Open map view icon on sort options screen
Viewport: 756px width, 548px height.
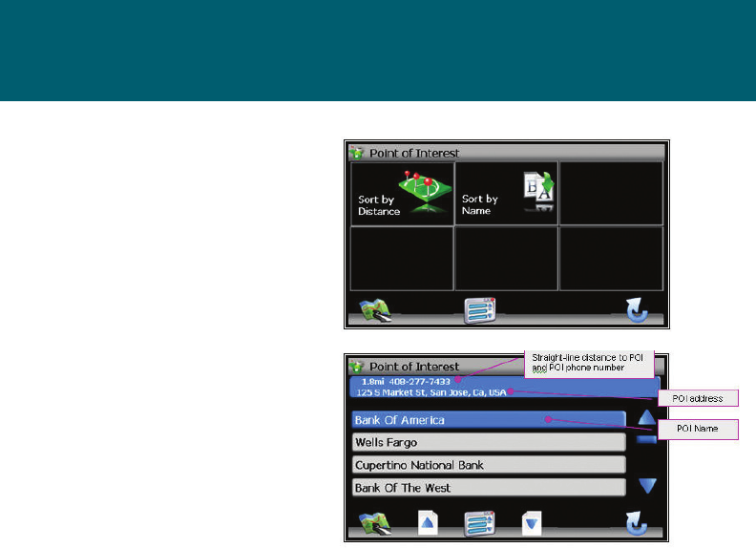(375, 310)
